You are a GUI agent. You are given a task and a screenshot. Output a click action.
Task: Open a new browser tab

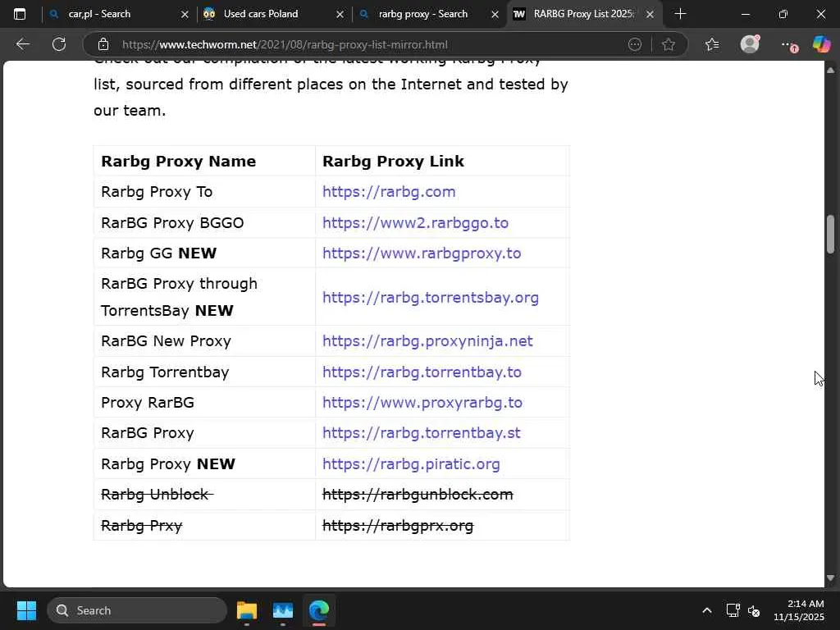pos(680,14)
